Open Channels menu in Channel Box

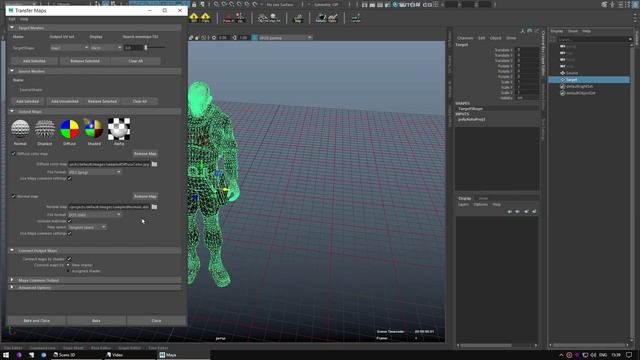[465, 38]
